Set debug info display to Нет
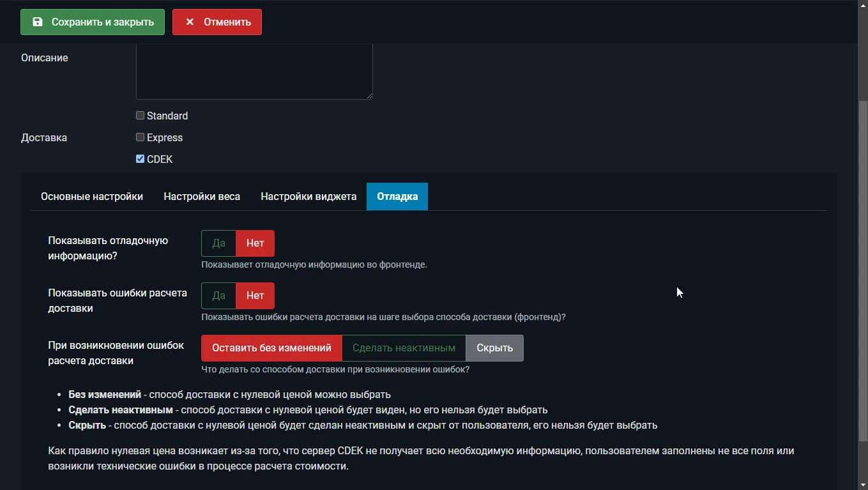Viewport: 868px width, 490px height. point(255,243)
